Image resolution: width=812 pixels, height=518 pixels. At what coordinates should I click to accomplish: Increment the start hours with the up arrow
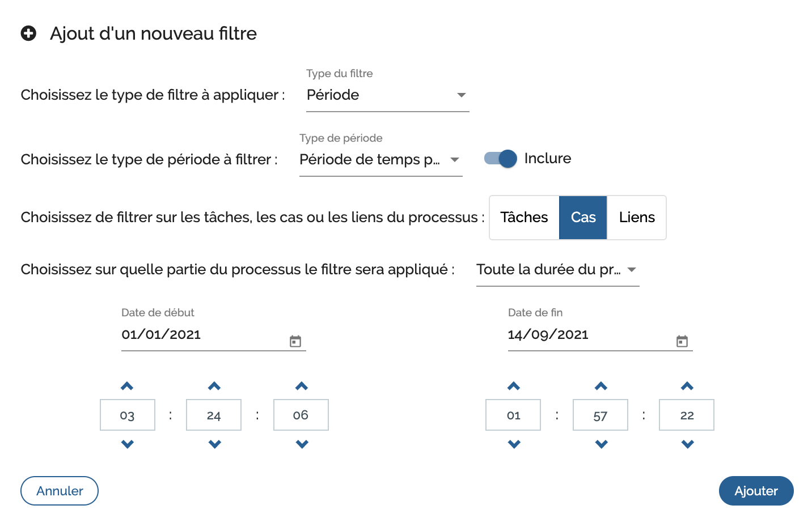[x=127, y=385]
